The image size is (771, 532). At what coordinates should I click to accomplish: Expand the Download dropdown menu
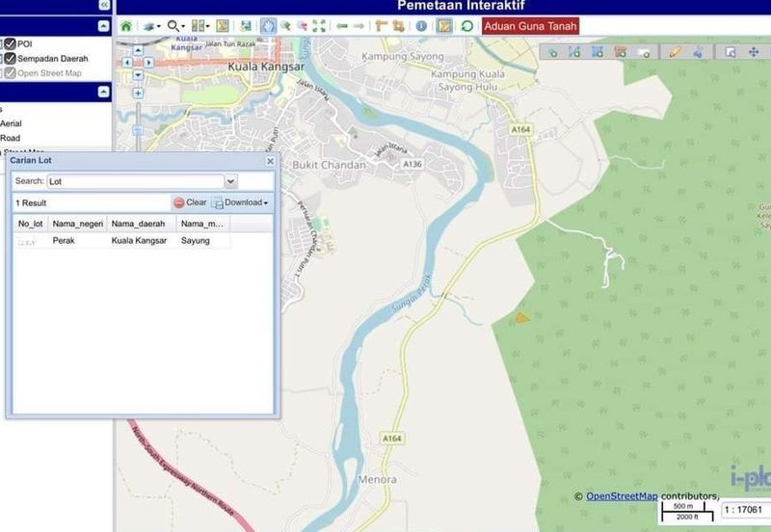point(241,202)
